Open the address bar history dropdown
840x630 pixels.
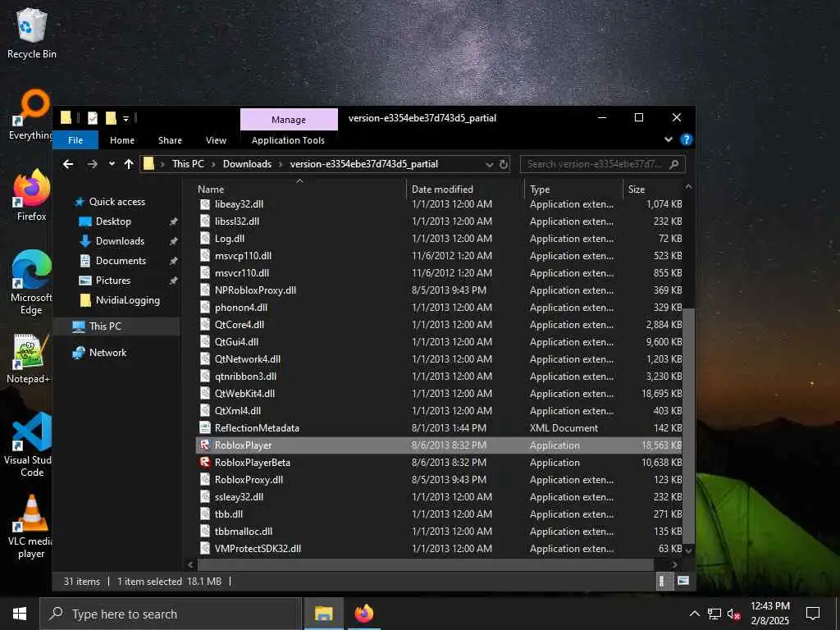pos(489,164)
